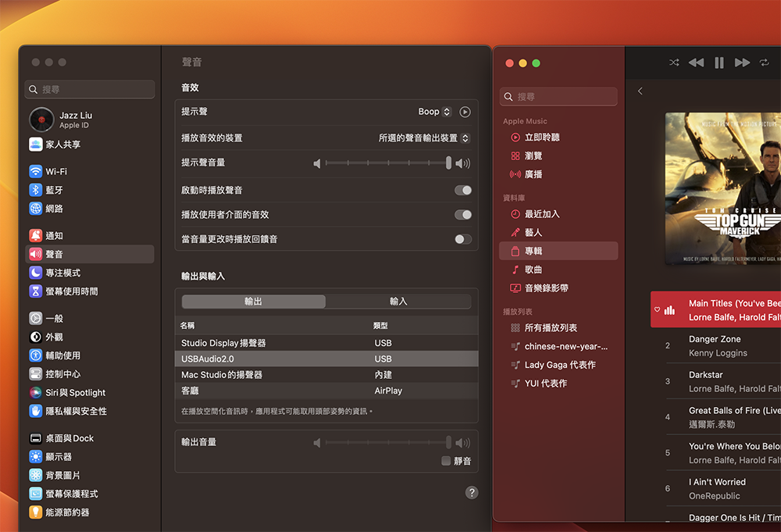The width and height of the screenshot is (781, 532).
Task: Open Network (網路) settings
Action: (90, 209)
